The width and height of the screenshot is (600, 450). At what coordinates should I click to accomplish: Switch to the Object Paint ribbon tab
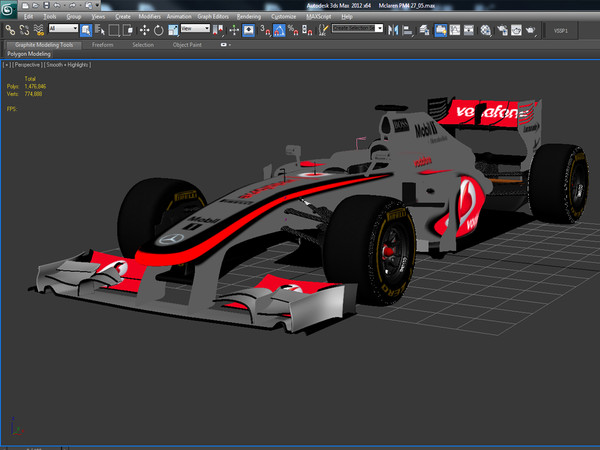tap(187, 45)
